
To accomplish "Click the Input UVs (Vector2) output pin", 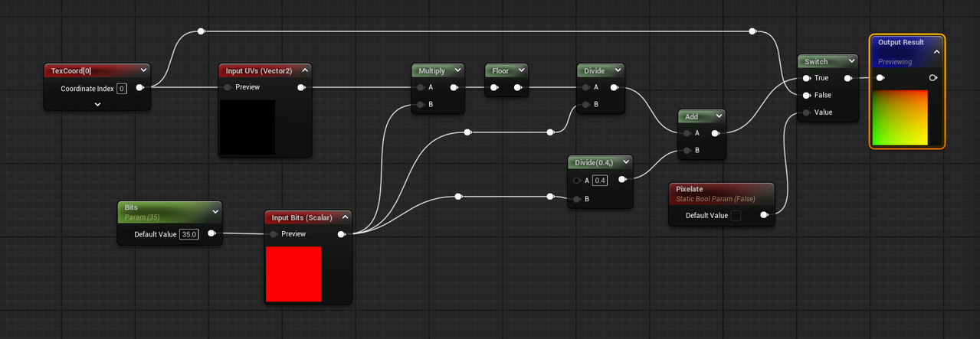I will pyautogui.click(x=301, y=87).
